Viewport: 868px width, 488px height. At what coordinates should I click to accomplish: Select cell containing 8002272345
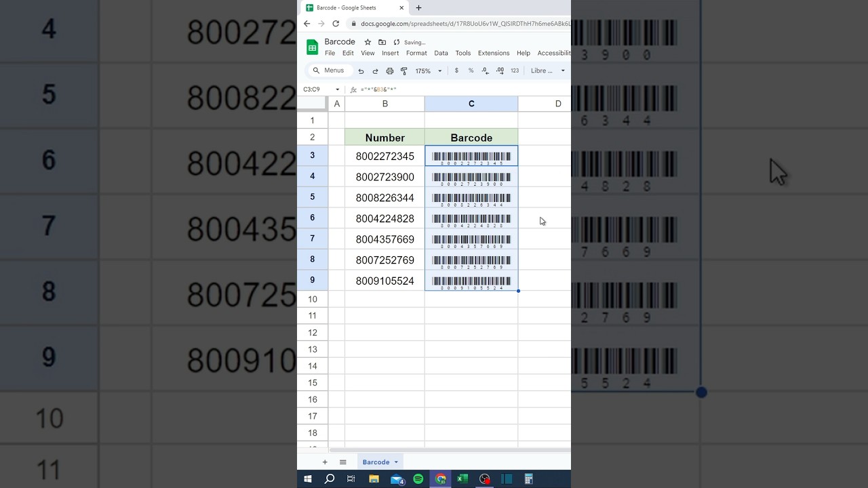click(384, 156)
